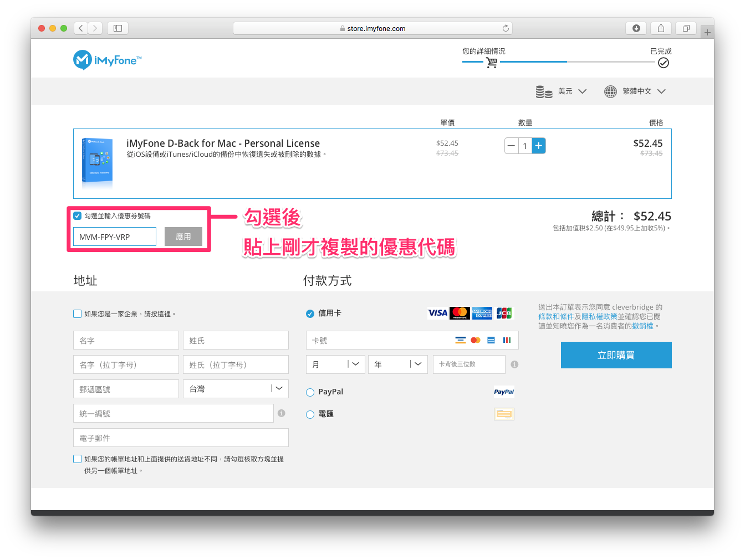
Task: Click the 名字 first name field
Action: pyautogui.click(x=126, y=340)
